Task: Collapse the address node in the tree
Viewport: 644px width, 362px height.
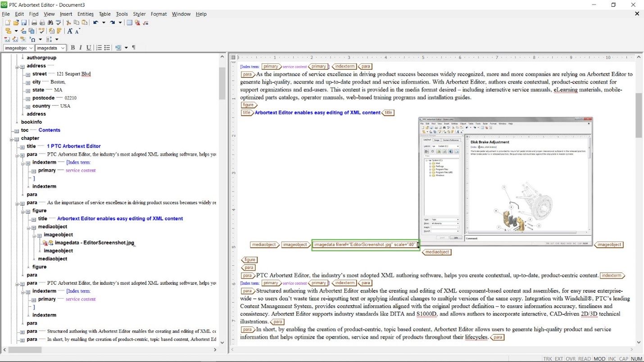Action: [17, 66]
